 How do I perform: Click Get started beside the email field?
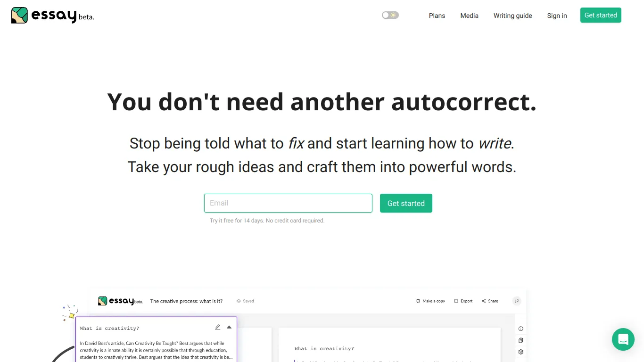click(x=406, y=203)
